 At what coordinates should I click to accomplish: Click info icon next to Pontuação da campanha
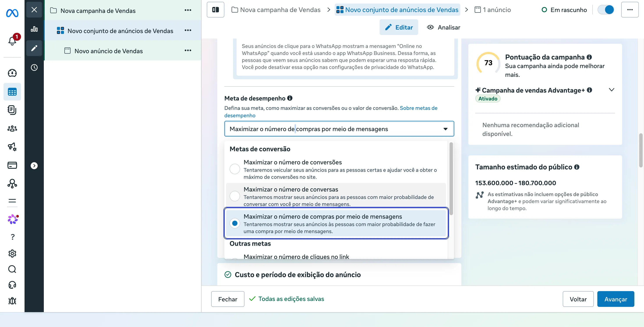tap(589, 57)
